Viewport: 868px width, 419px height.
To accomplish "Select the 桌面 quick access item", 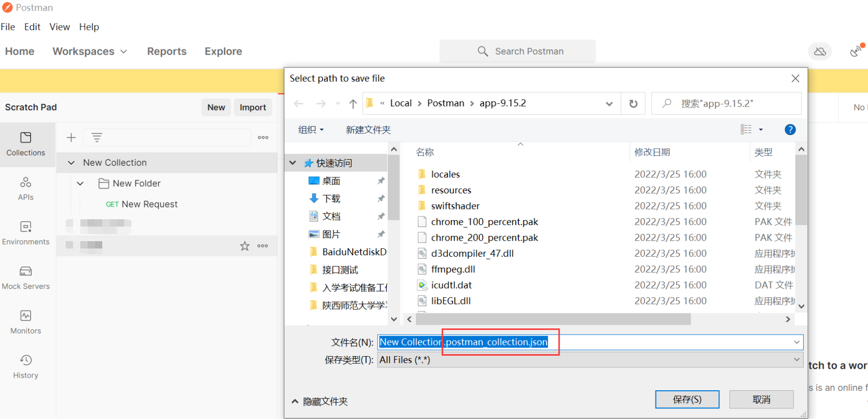I will (331, 181).
